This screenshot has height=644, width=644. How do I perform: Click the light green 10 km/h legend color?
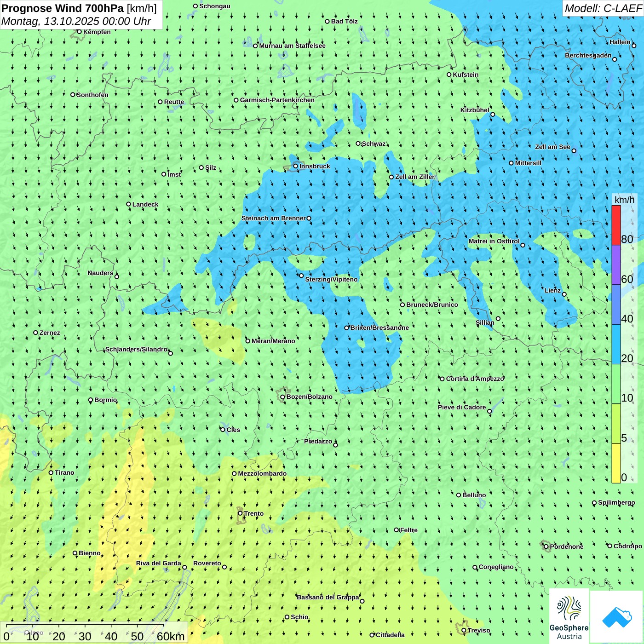click(x=616, y=384)
